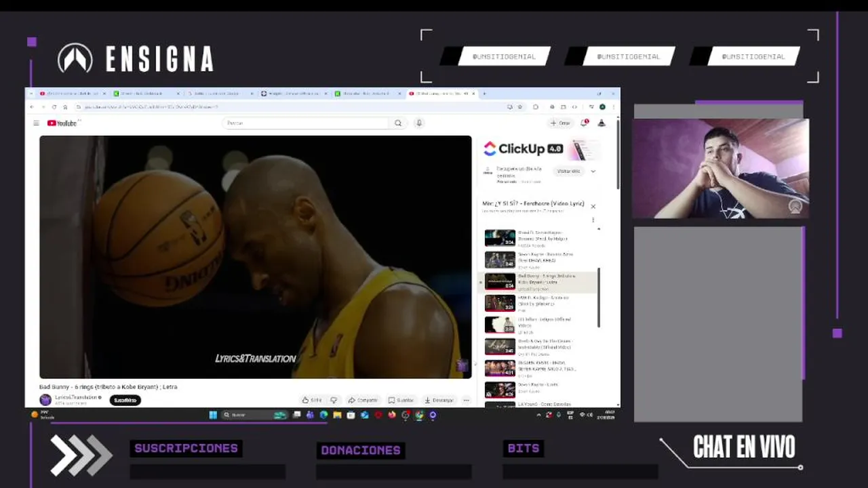Click the Guardar save button
Viewport: 868px width, 488px height.
[401, 400]
